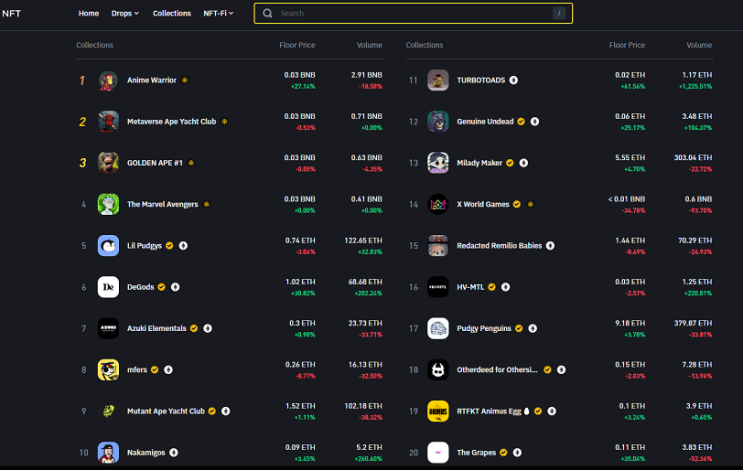
Task: Click the mfers avatar icon
Action: point(108,370)
